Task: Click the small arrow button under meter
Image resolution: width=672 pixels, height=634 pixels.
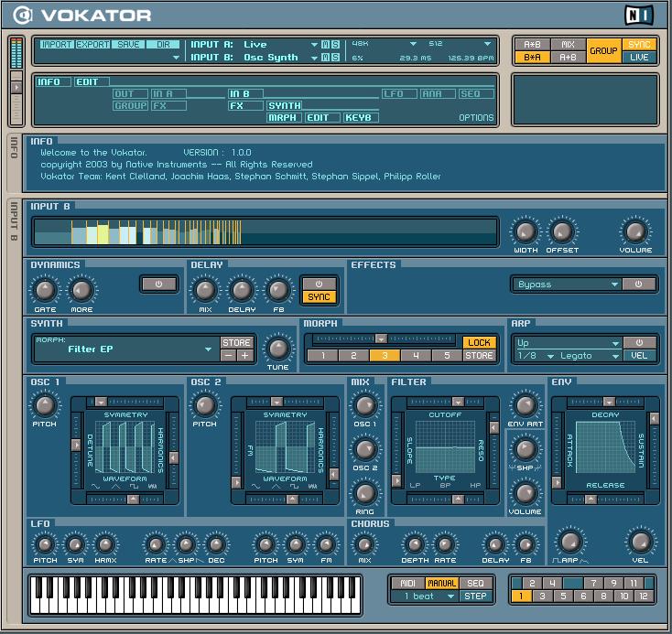Action: (16, 88)
